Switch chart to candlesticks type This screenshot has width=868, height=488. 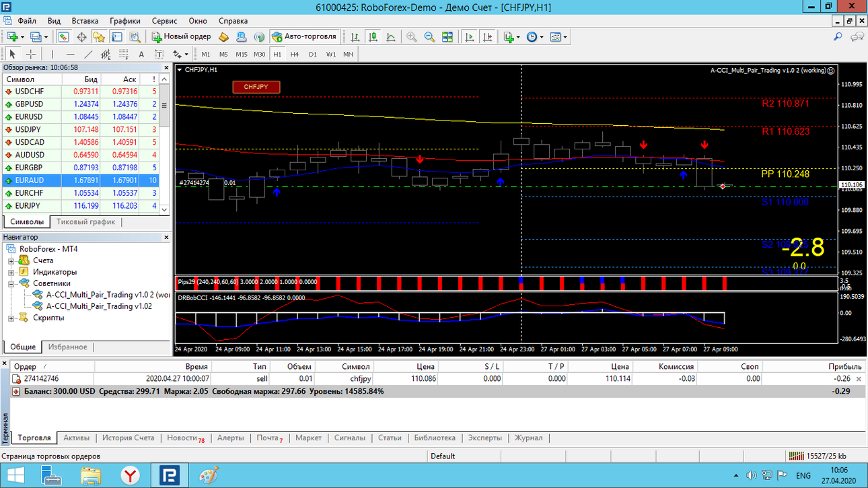pos(373,36)
